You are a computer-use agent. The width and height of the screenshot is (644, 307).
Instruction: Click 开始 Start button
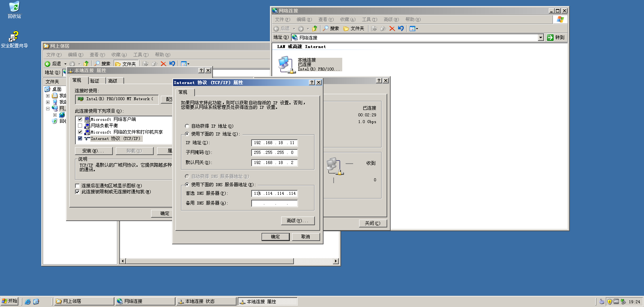(9, 301)
